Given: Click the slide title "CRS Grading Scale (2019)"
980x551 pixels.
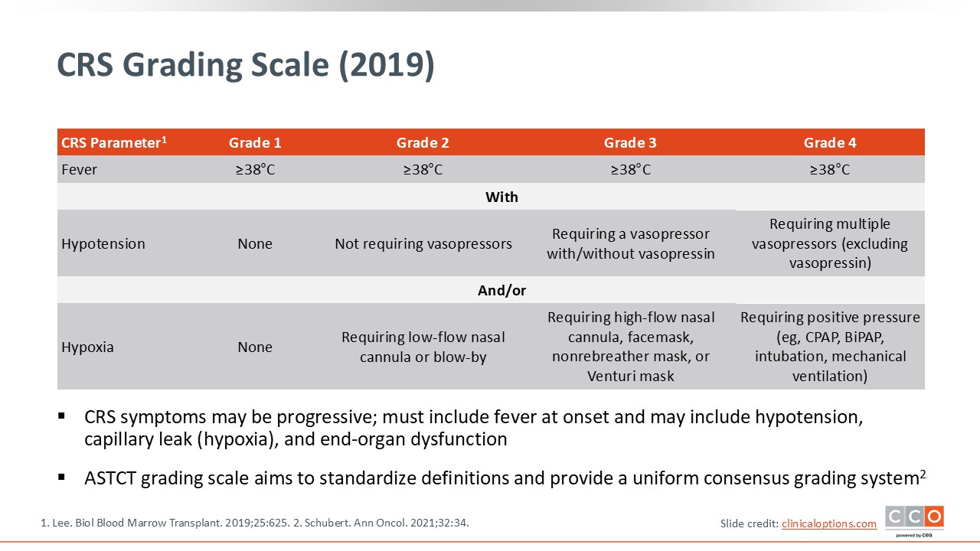Looking at the screenshot, I should coord(246,66).
